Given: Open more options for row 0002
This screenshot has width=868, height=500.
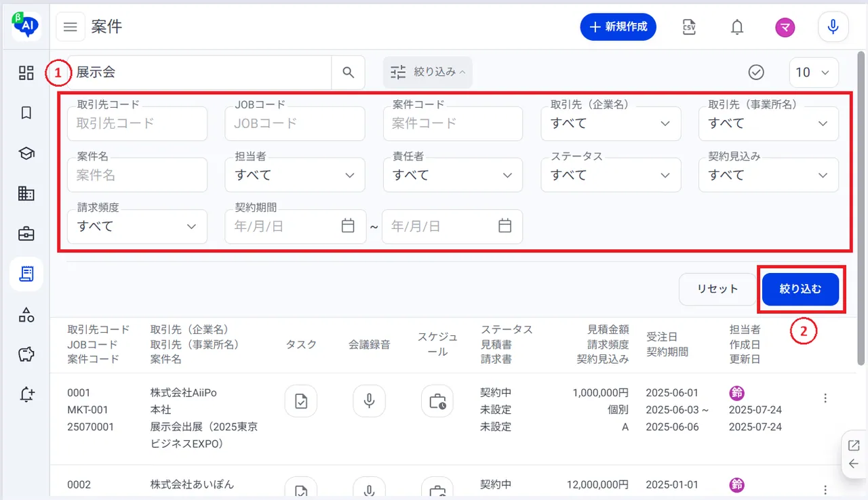Looking at the screenshot, I should click(x=825, y=490).
